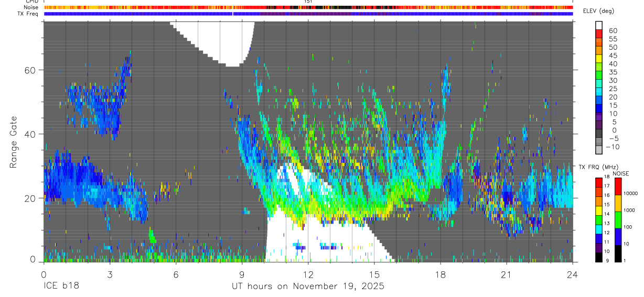Select the red segment of ELEV colorbar
644x297 pixels.
pos(599,34)
